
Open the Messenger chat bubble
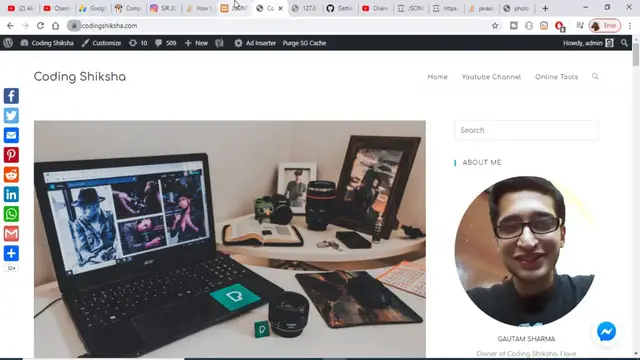(x=606, y=331)
